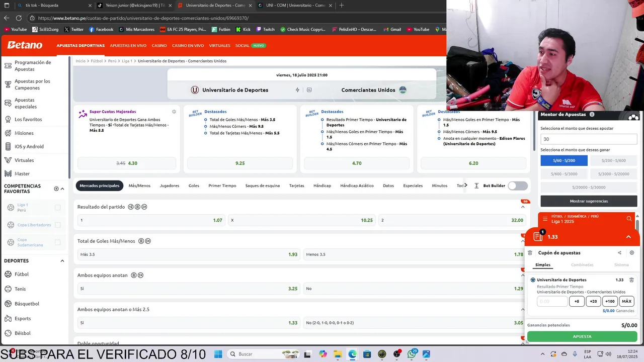The image size is (644, 362).
Task: Pick draw X at 10.25 odds
Action: (301, 220)
